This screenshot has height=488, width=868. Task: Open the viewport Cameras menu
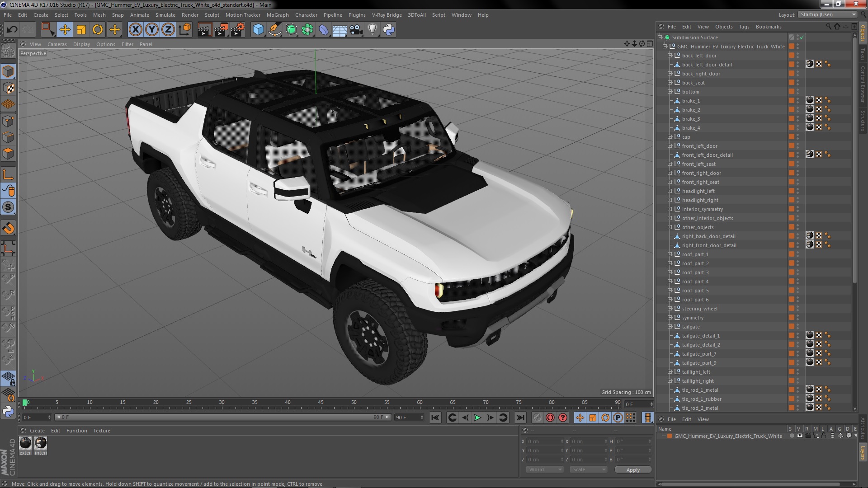coord(57,44)
